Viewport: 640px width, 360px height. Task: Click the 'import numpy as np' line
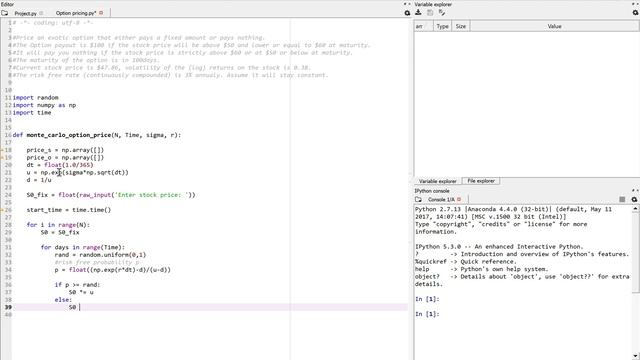(44, 105)
